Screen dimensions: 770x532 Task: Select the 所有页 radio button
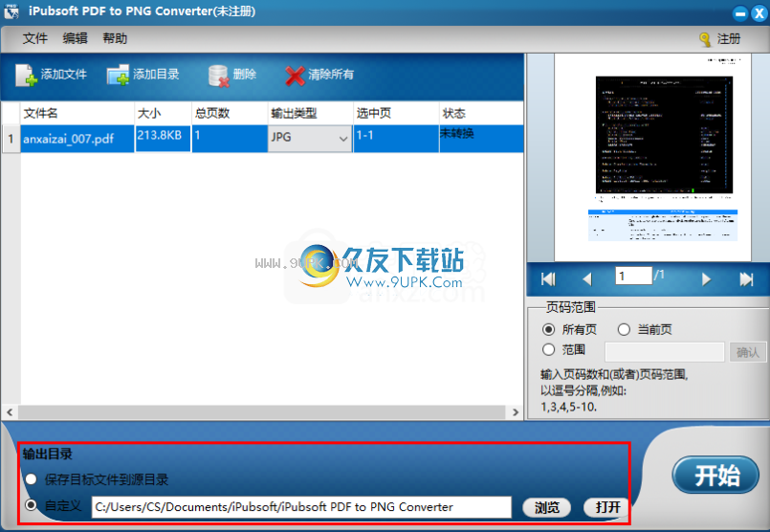(548, 329)
